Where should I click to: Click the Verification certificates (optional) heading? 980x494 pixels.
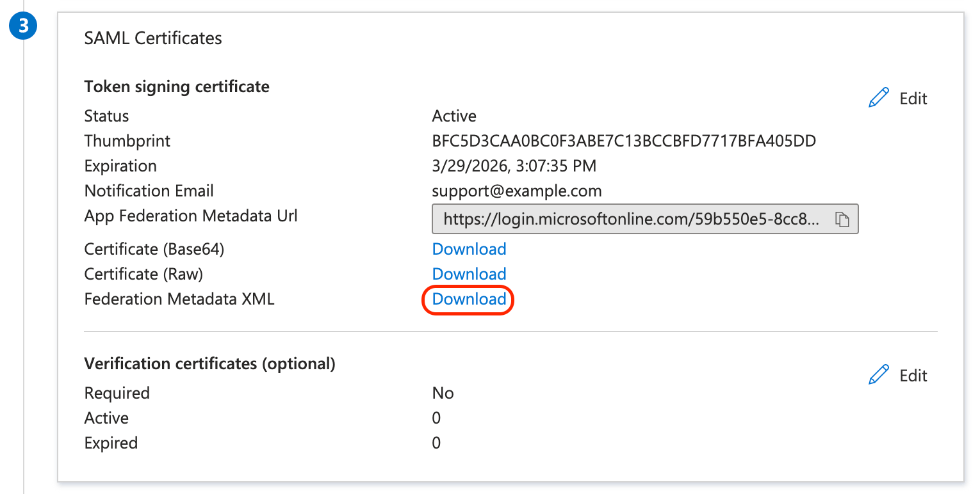209,363
